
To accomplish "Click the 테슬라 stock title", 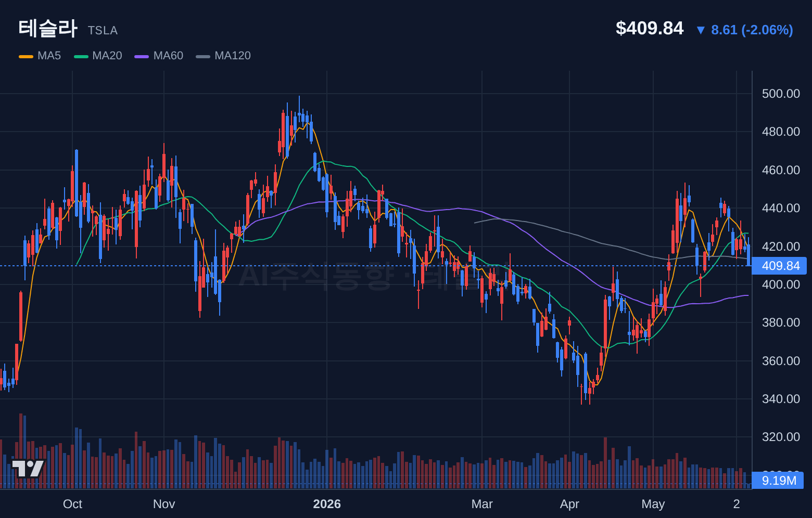I will pos(48,28).
